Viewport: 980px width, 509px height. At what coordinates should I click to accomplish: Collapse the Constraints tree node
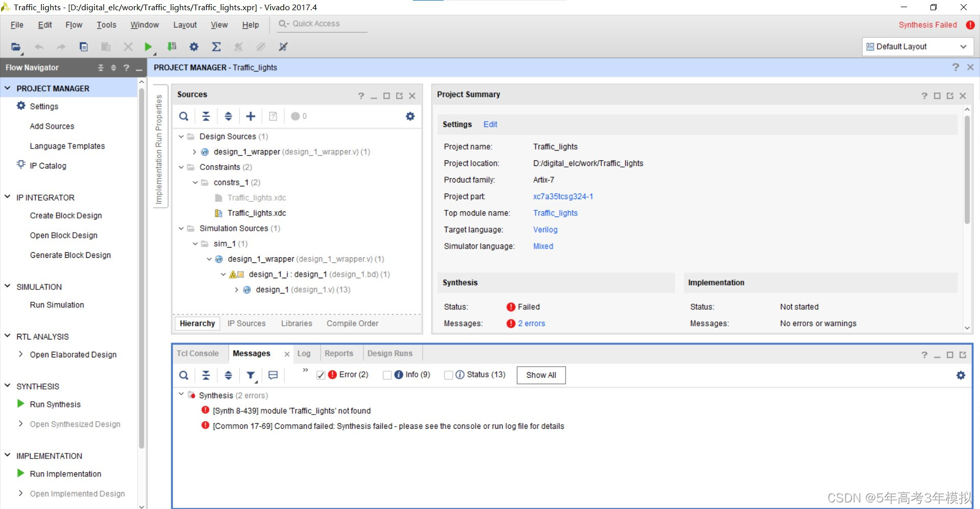pyautogui.click(x=181, y=167)
